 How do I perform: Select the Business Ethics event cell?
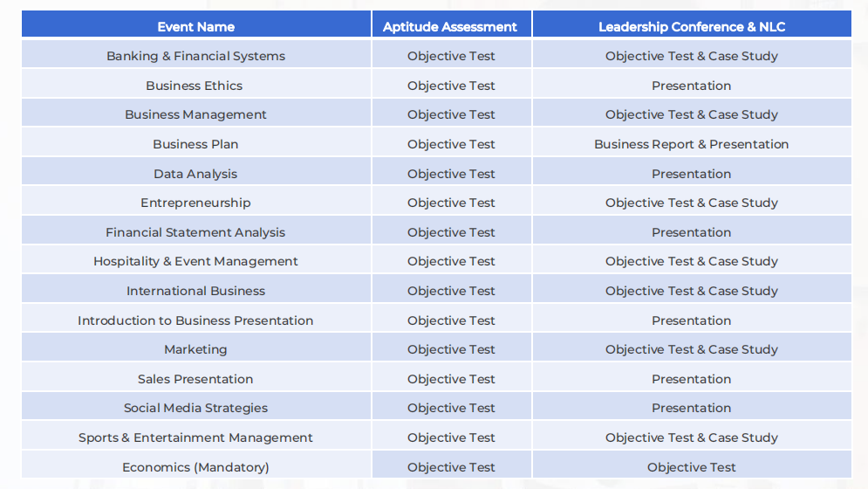tap(195, 86)
